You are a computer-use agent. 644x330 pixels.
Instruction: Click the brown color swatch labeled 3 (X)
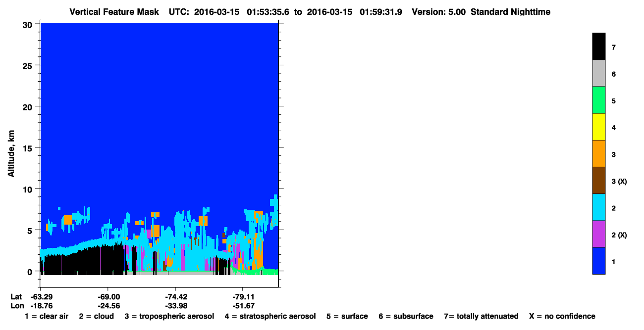pos(598,180)
